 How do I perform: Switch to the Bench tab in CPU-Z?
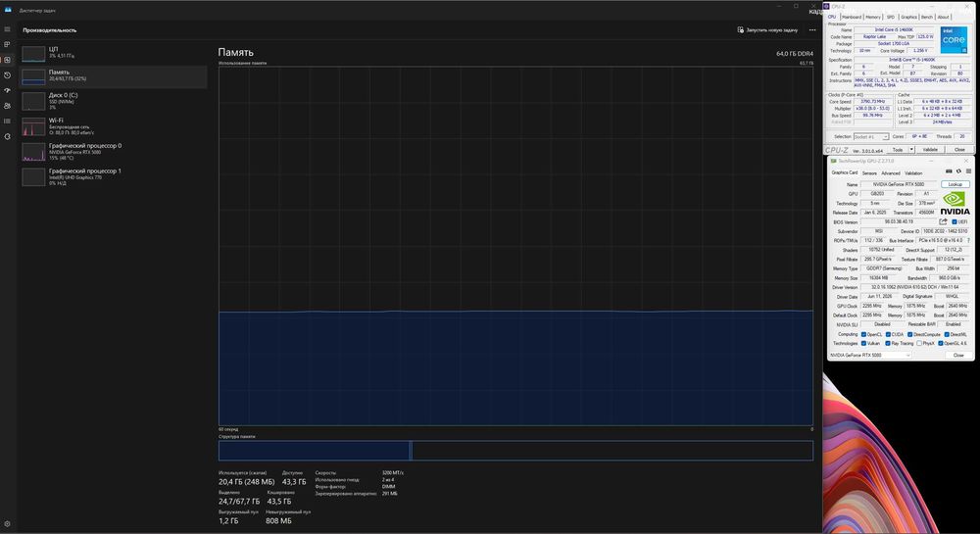point(927,17)
